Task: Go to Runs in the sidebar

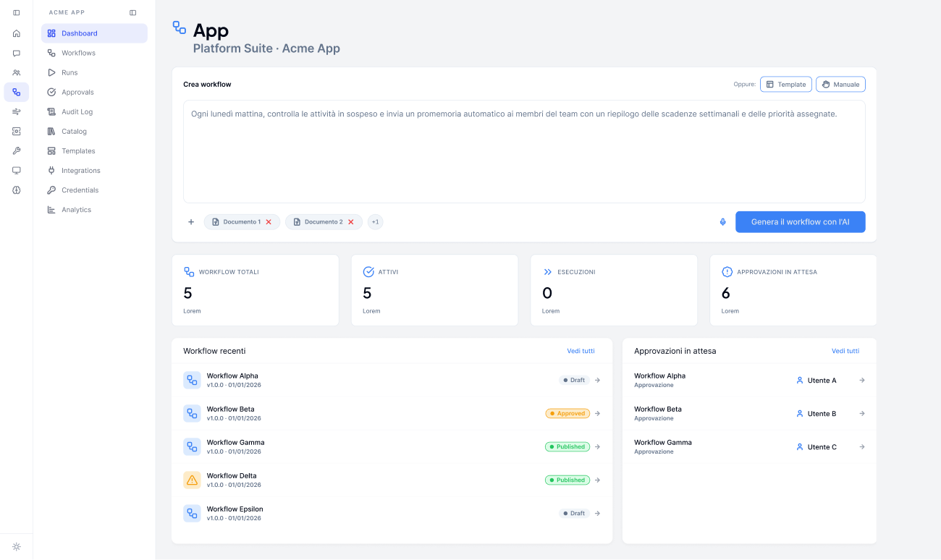Action: pos(94,72)
